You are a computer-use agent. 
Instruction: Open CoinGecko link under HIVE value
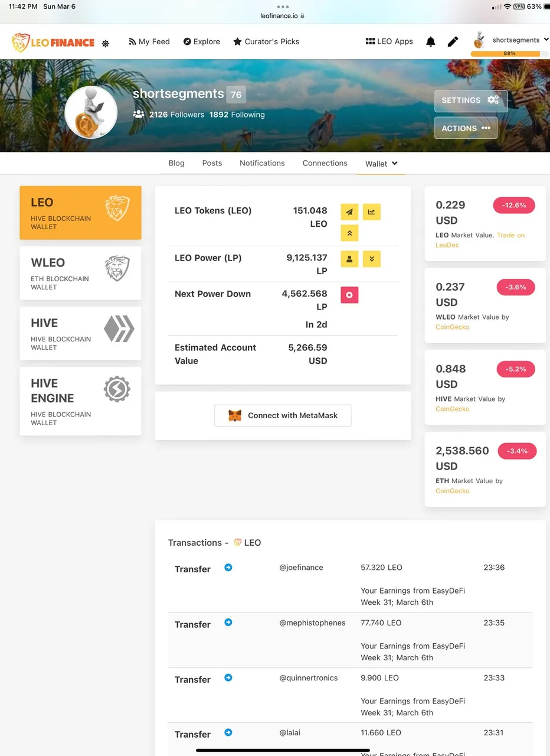click(x=453, y=409)
